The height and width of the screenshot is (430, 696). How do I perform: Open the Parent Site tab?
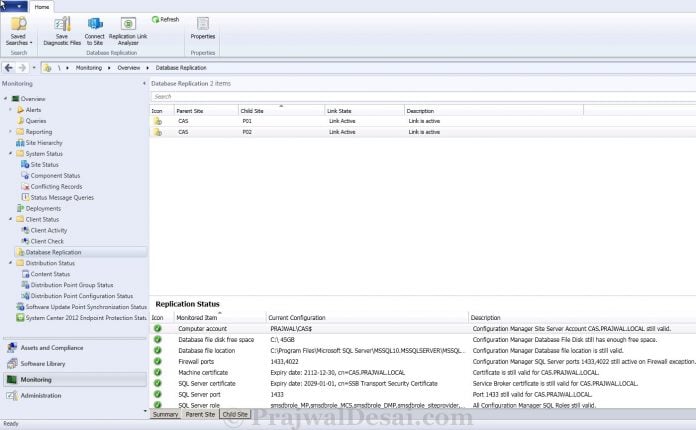[200, 414]
